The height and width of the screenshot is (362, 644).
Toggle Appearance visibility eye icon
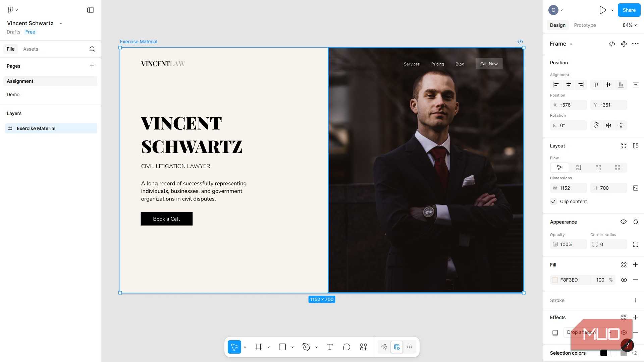point(624,222)
